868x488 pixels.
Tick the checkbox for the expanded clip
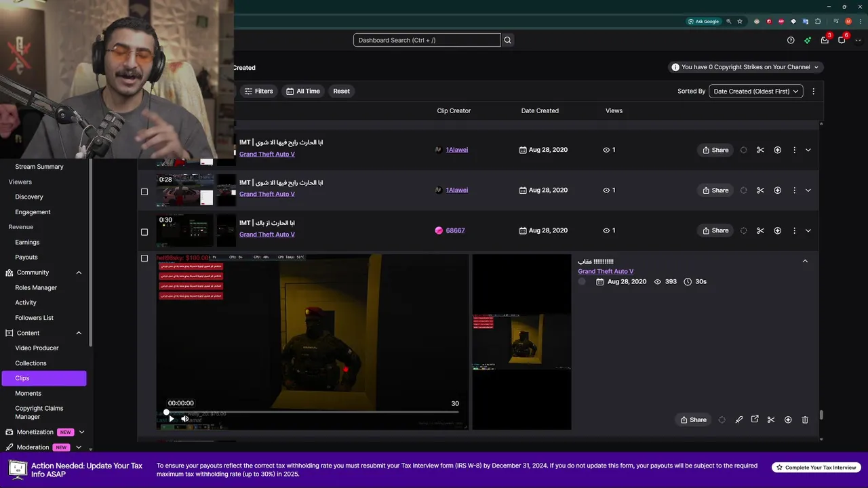coord(144,258)
